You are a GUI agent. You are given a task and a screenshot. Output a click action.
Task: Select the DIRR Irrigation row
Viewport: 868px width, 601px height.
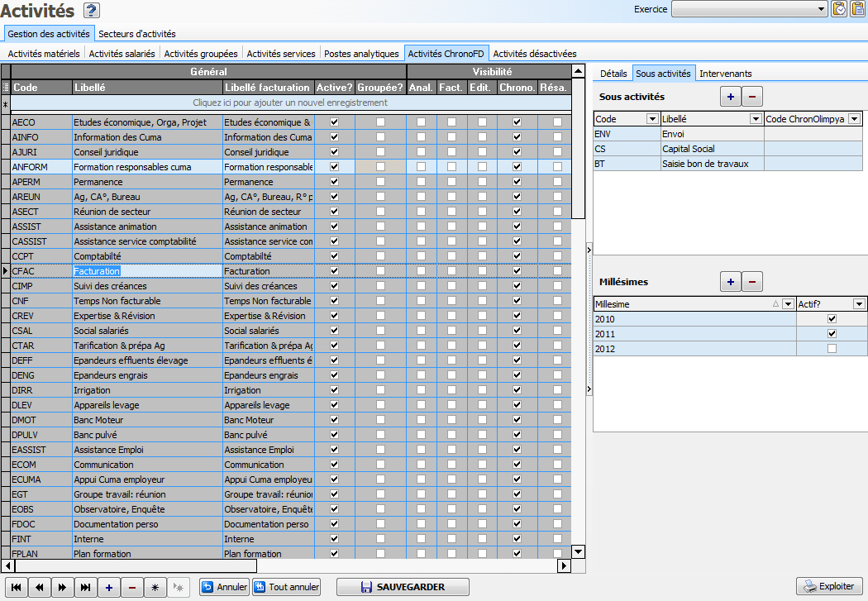pos(291,390)
